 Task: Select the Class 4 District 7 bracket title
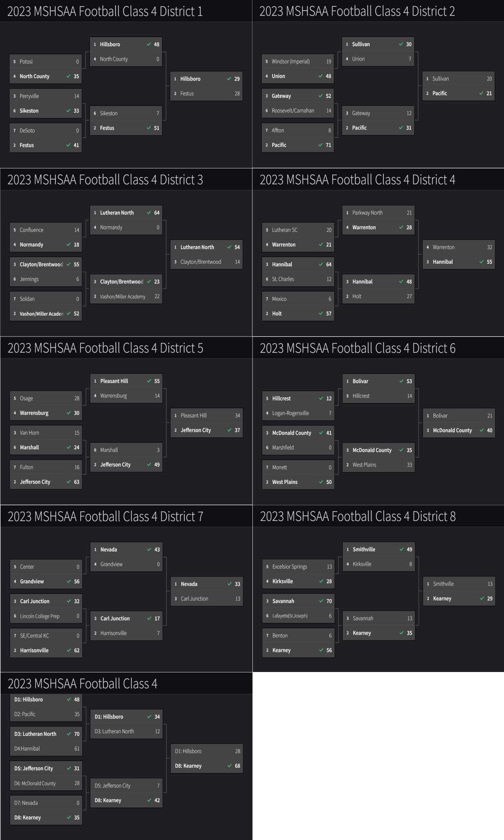(105, 516)
